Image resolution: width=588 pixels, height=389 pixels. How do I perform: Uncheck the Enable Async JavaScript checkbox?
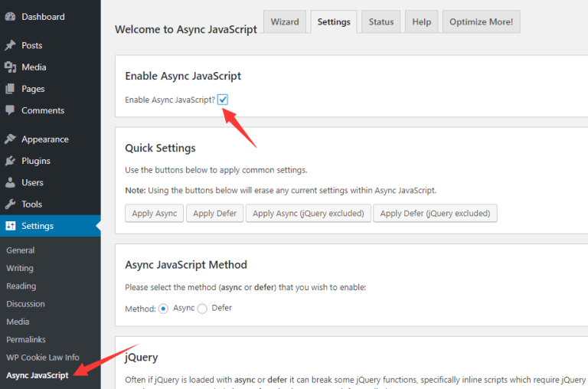pos(223,100)
